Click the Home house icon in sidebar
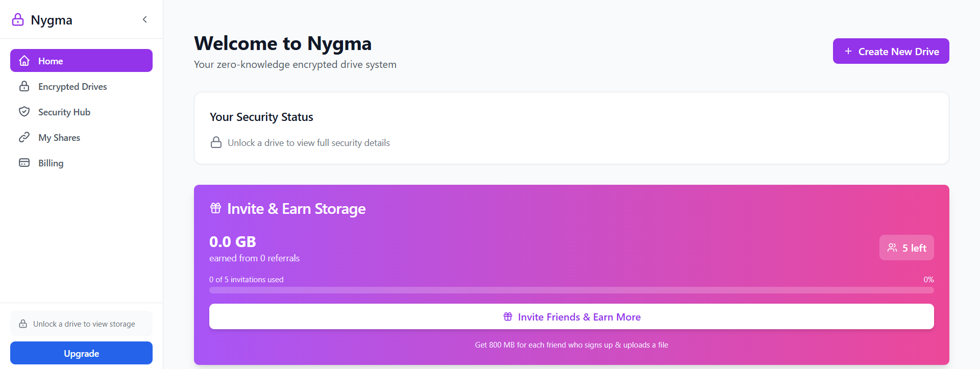Image resolution: width=980 pixels, height=369 pixels. click(24, 61)
